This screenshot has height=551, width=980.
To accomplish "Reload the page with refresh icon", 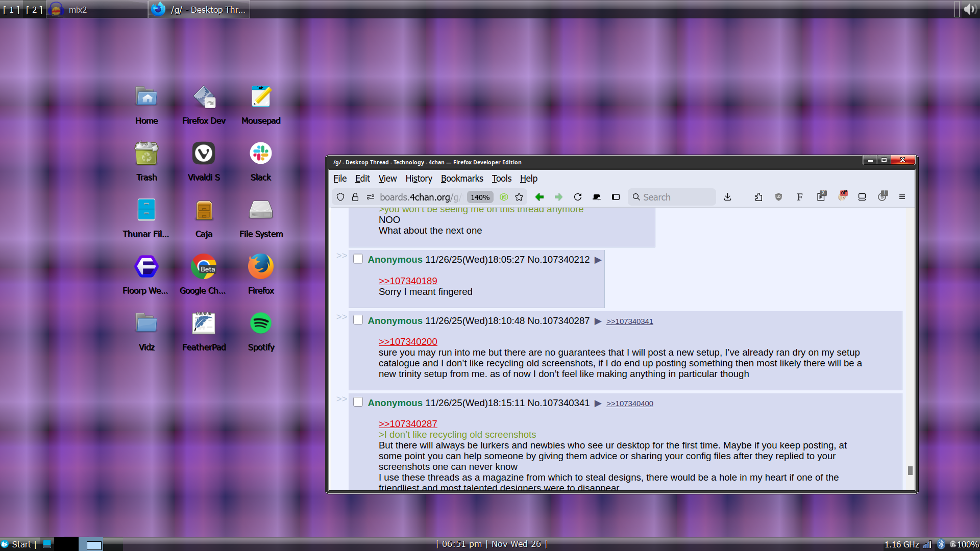I will 578,197.
